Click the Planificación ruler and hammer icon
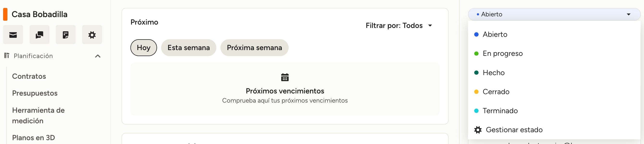Screen dimensions: 644x144 (7, 56)
